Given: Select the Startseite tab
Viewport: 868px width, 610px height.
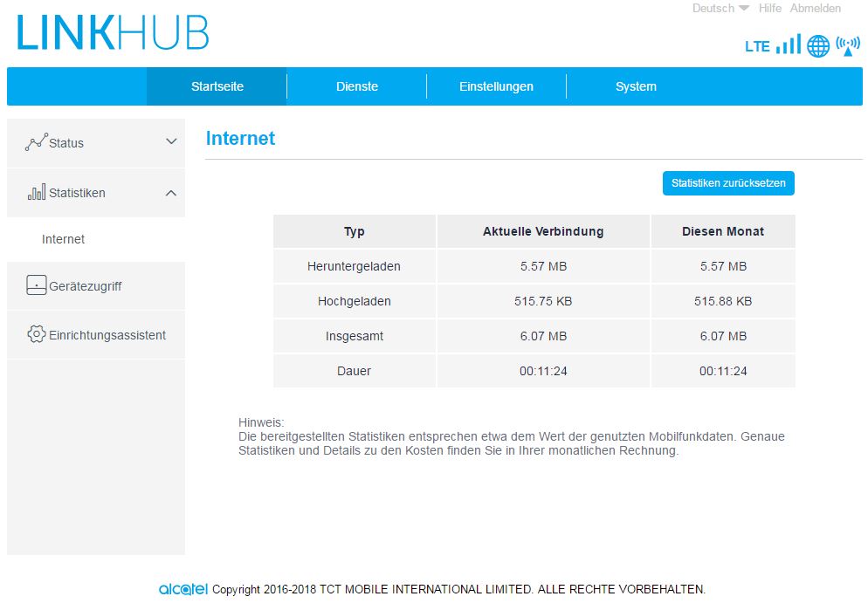Looking at the screenshot, I should [x=217, y=86].
